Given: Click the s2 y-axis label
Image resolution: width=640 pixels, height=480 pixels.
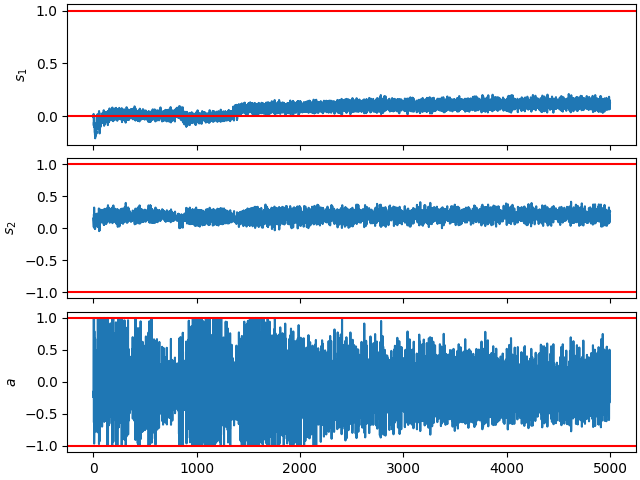Looking at the screenshot, I should pyautogui.click(x=10, y=229).
